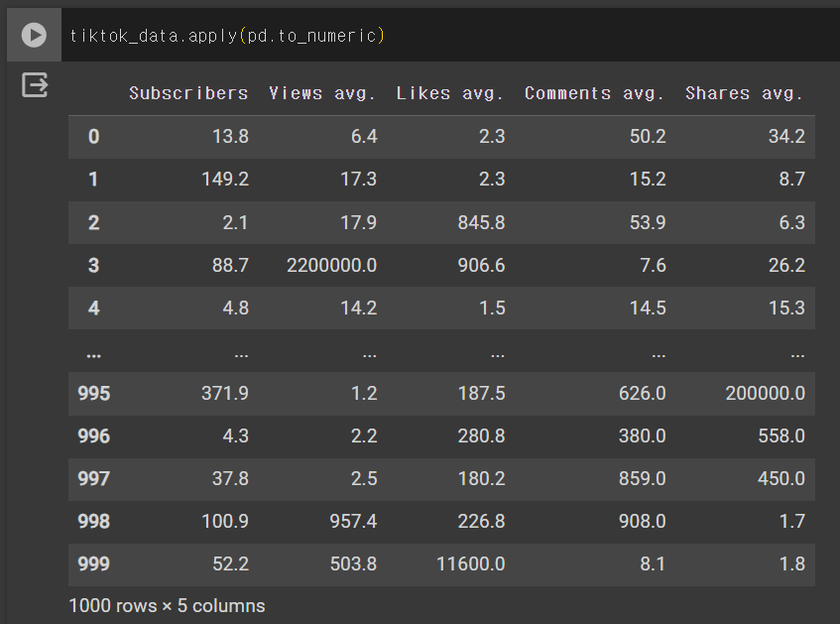Click row index 2

[94, 222]
